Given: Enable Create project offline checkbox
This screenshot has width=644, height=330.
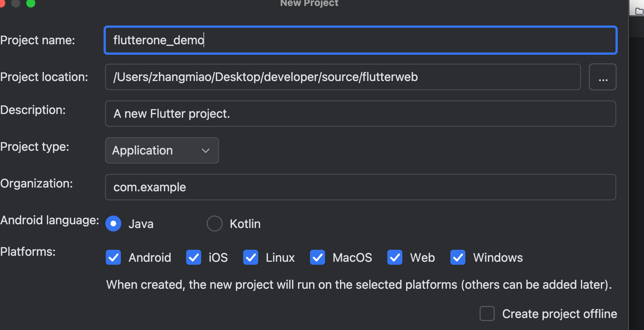Looking at the screenshot, I should tap(487, 313).
